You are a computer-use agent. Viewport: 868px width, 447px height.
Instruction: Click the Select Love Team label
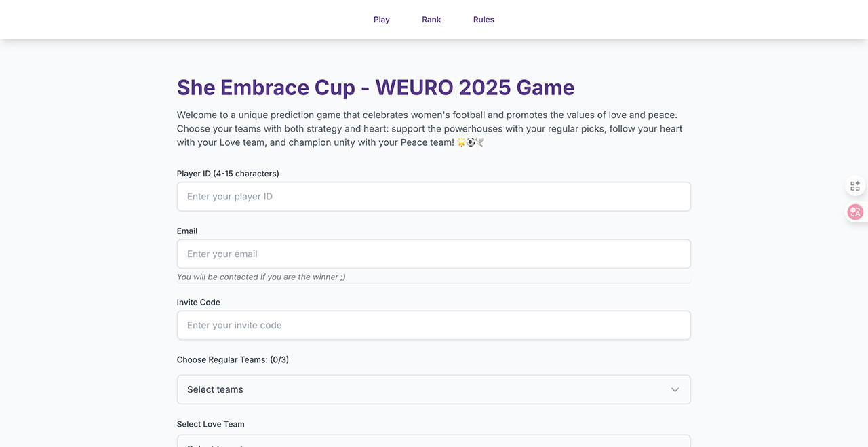(211, 425)
